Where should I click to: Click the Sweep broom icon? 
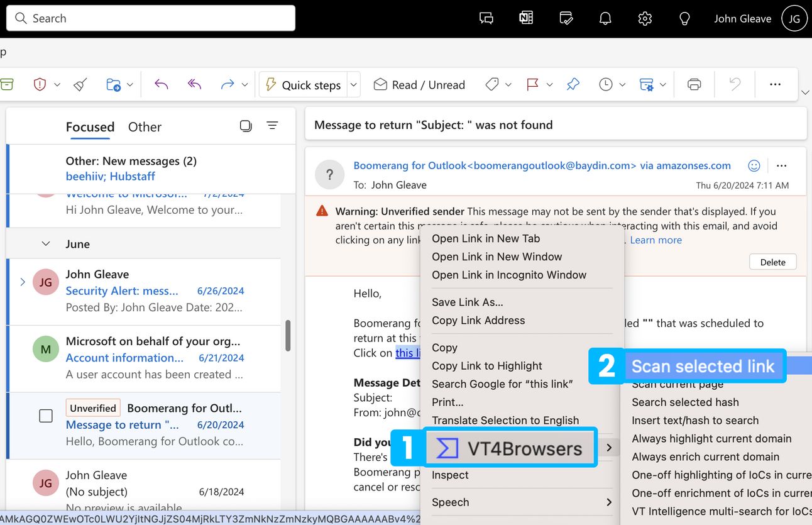pyautogui.click(x=80, y=85)
